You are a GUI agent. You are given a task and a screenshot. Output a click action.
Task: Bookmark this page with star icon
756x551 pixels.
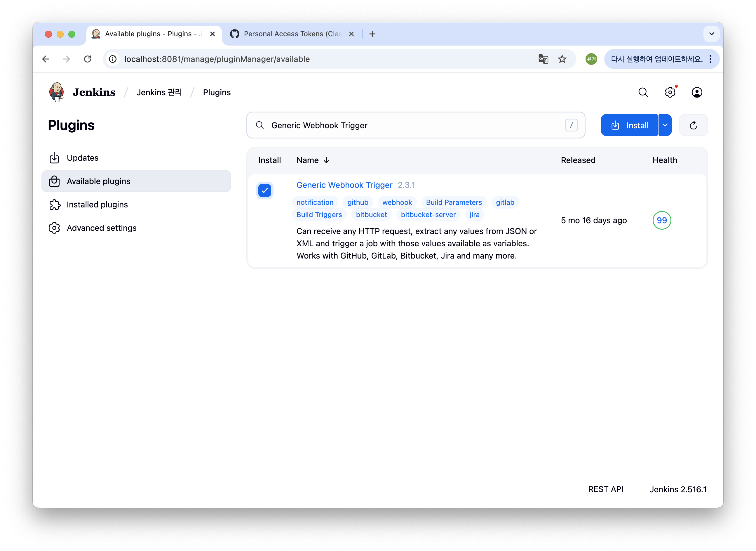[x=562, y=59]
